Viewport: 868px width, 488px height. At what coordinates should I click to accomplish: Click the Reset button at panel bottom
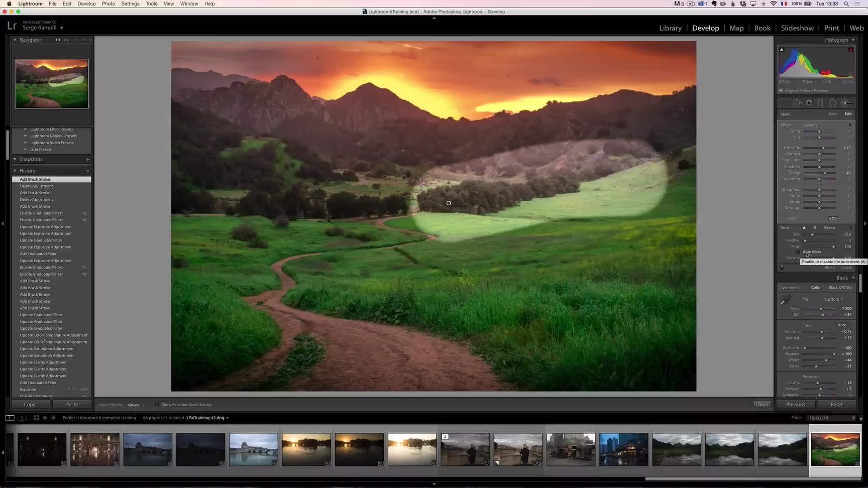click(x=836, y=405)
